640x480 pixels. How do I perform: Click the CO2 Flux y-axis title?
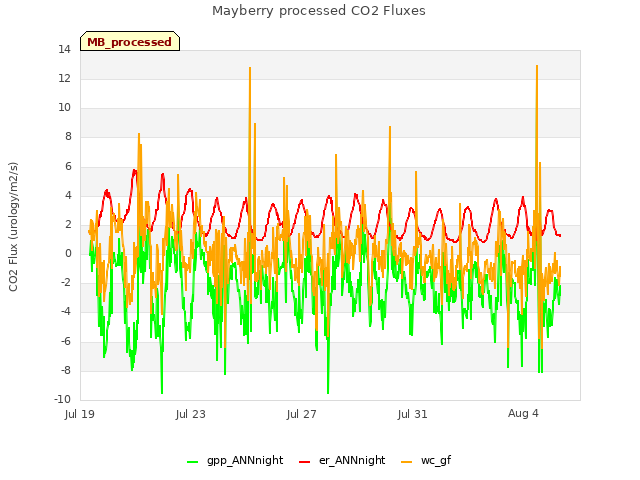click(x=13, y=227)
